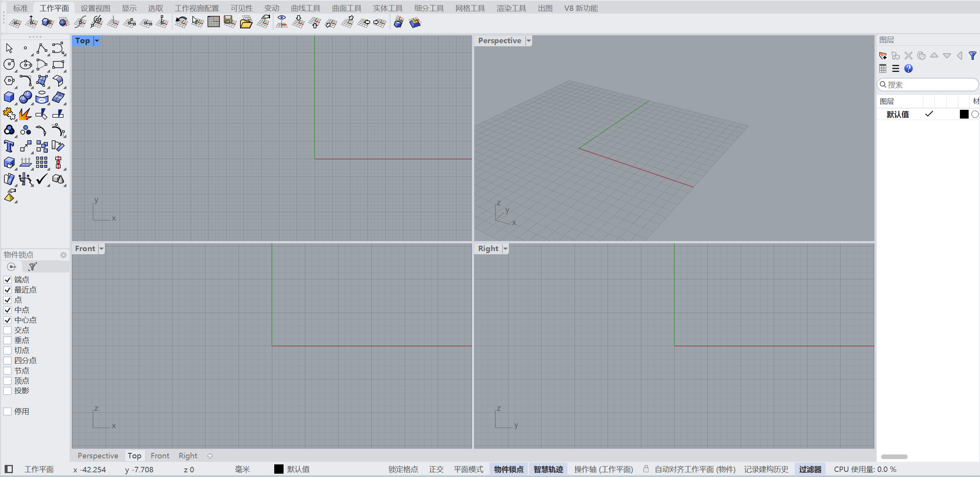980x477 pixels.
Task: Open layers panel help icon
Action: point(909,68)
